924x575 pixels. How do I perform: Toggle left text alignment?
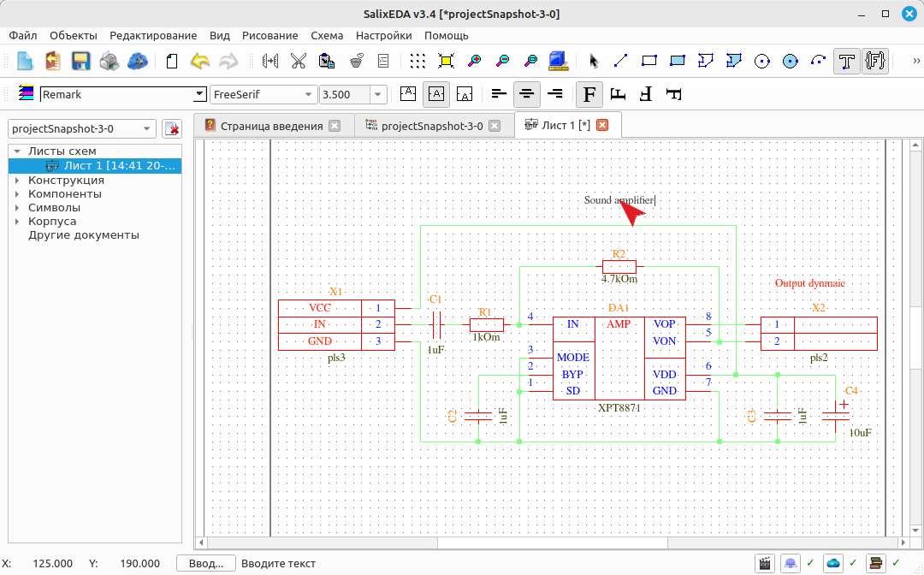499,93
